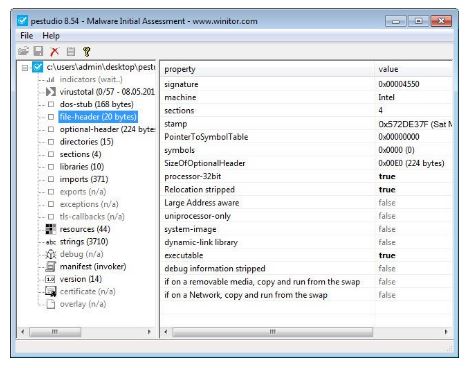This screenshot has height=368, width=470.
Task: Click the resources pixel-grid icon
Action: pyautogui.click(x=51, y=229)
